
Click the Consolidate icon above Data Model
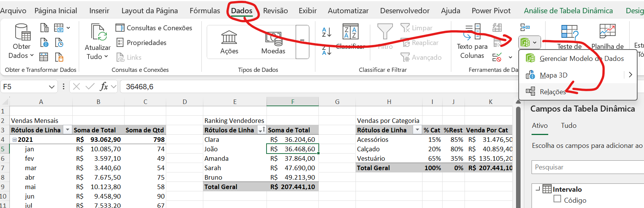[525, 27]
